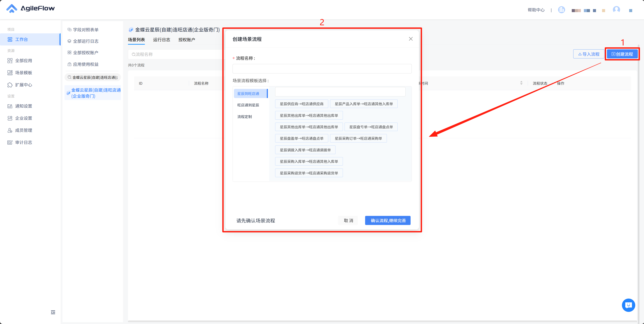Click the user avatar icon
Image resolution: width=644 pixels, height=324 pixels.
click(x=616, y=10)
